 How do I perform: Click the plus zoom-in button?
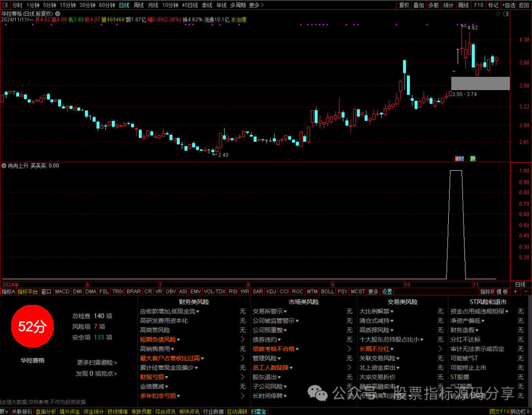point(516,291)
